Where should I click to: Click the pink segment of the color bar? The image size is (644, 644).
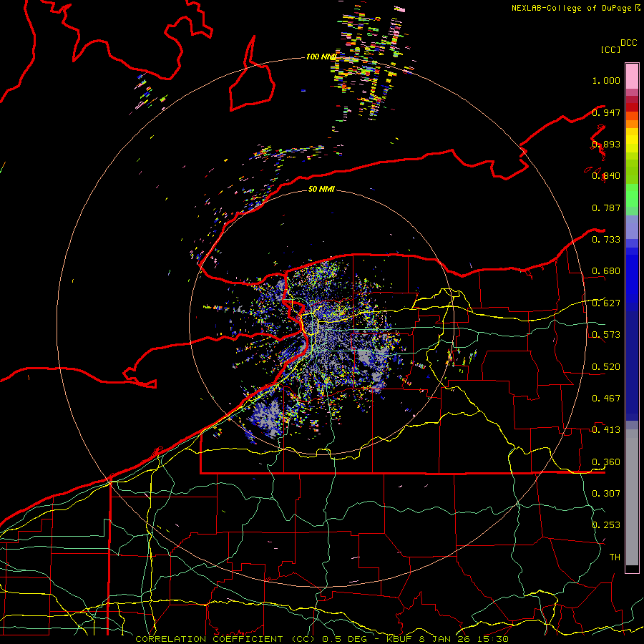pos(632,76)
